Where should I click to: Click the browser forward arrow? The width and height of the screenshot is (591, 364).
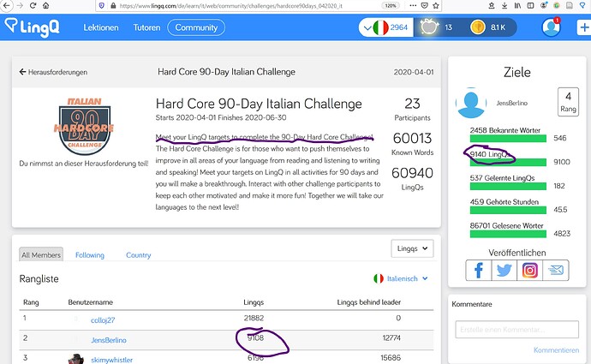point(20,5)
